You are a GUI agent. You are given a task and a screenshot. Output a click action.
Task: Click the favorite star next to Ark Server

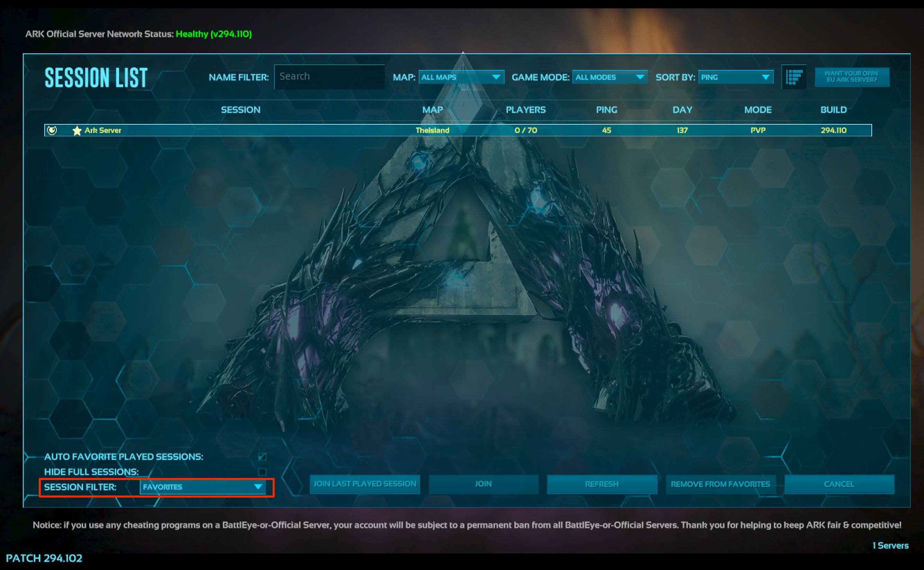(76, 130)
